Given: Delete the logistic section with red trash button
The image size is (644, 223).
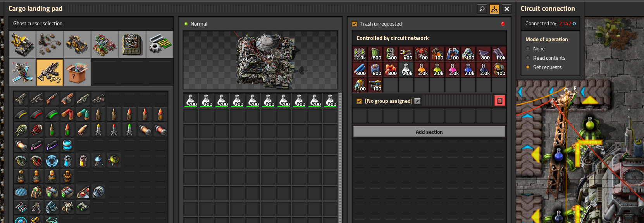Looking at the screenshot, I should [500, 101].
